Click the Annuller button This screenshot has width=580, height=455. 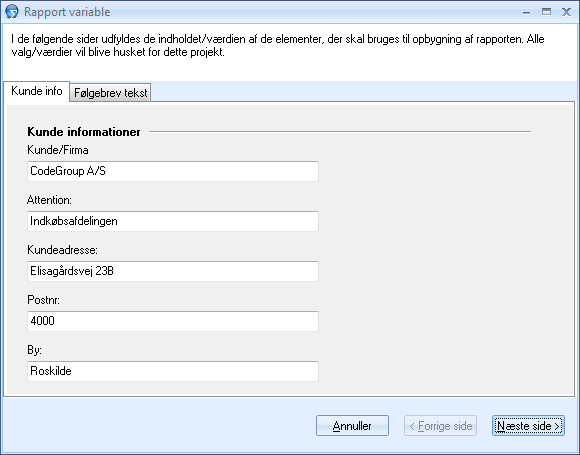(x=352, y=425)
